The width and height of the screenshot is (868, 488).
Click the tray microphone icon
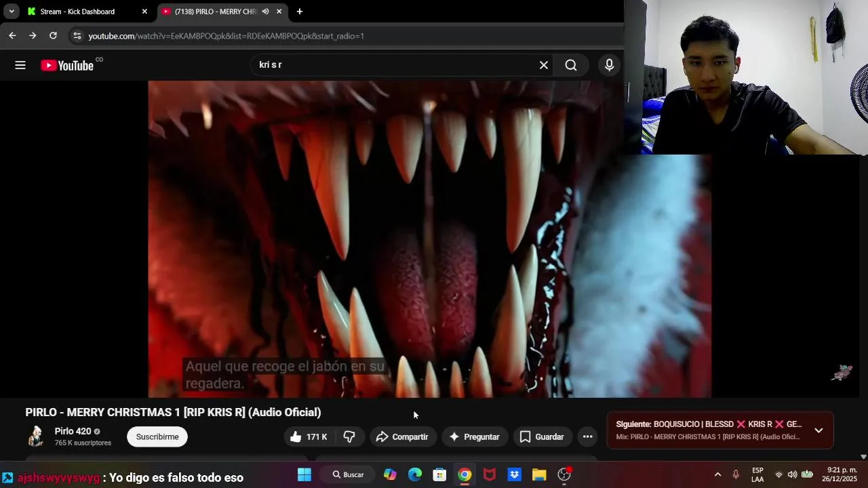[736, 474]
